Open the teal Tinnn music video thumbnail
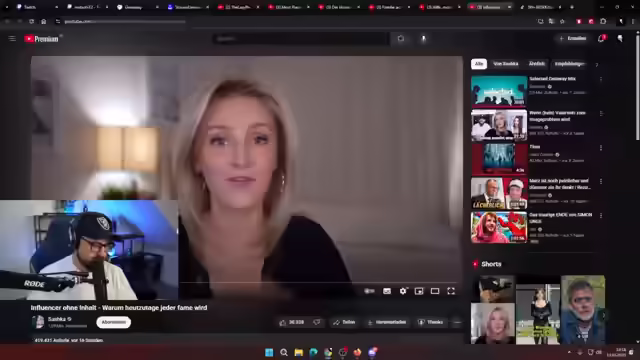 (499, 159)
